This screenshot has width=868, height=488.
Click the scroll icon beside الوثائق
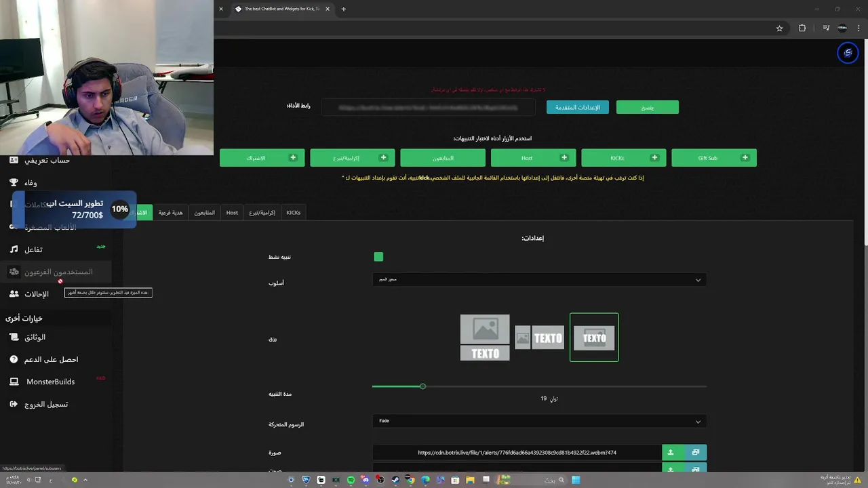coord(14,337)
